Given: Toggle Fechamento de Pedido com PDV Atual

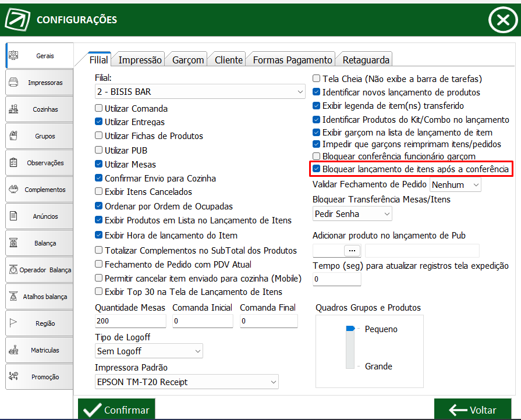Looking at the screenshot, I should [x=99, y=264].
